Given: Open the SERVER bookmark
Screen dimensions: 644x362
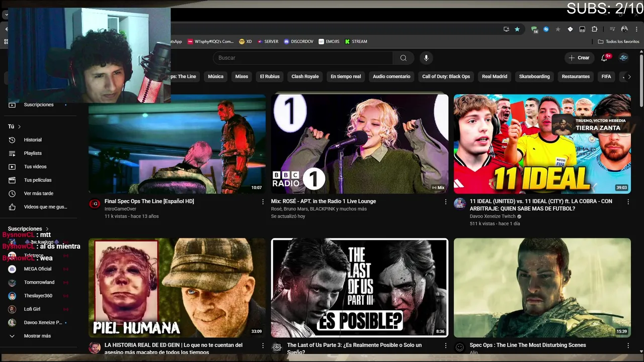Looking at the screenshot, I should coord(267,42).
